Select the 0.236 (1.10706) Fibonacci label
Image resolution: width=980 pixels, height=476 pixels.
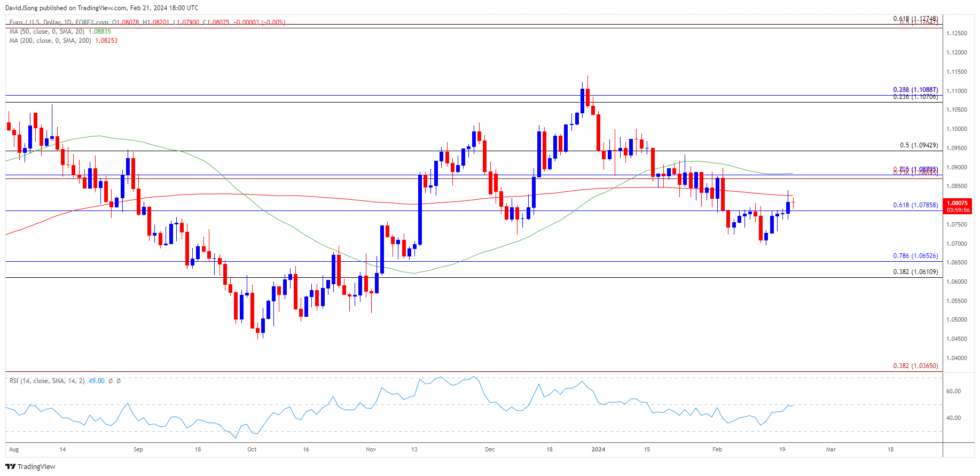coord(915,97)
